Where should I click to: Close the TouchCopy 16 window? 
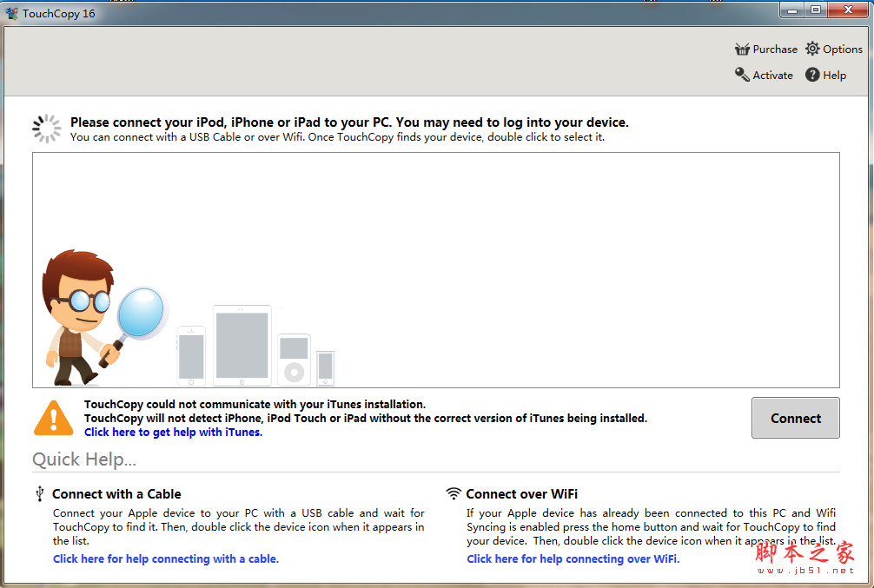pyautogui.click(x=848, y=10)
